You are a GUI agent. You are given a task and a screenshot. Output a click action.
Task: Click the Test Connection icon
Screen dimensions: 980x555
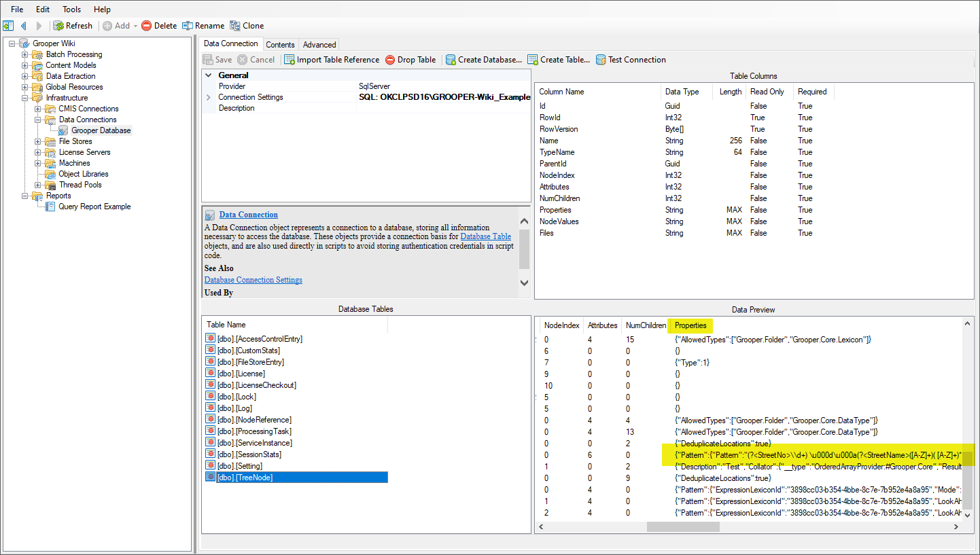tap(601, 60)
